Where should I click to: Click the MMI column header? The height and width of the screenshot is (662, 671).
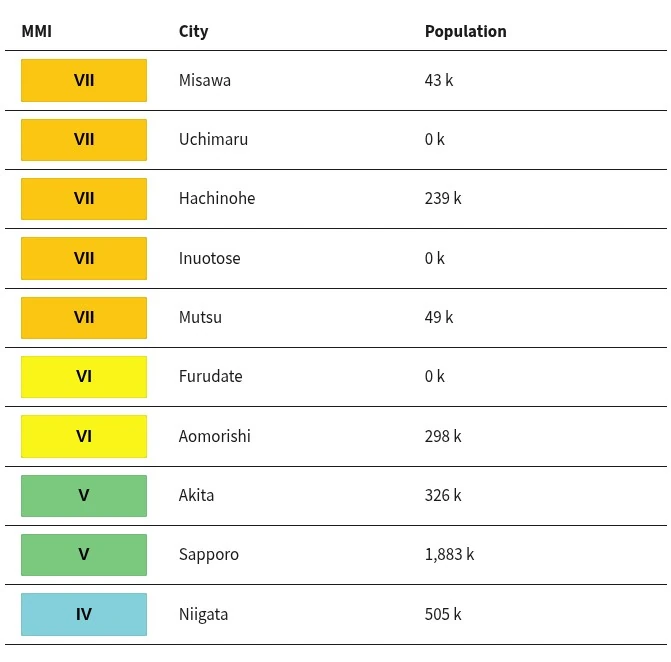37,31
